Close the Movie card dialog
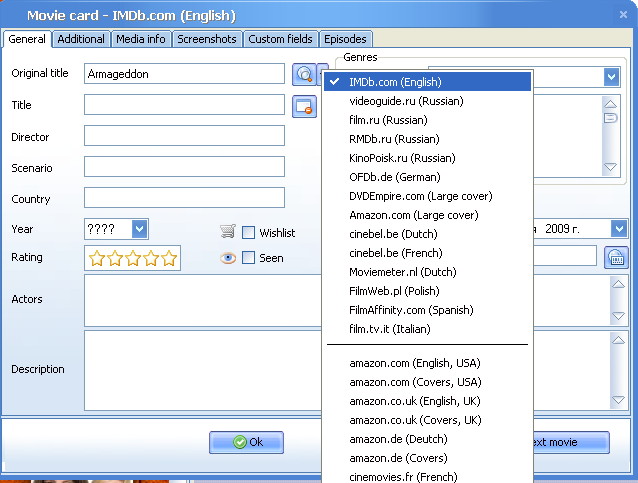The height and width of the screenshot is (483, 638). click(x=623, y=15)
